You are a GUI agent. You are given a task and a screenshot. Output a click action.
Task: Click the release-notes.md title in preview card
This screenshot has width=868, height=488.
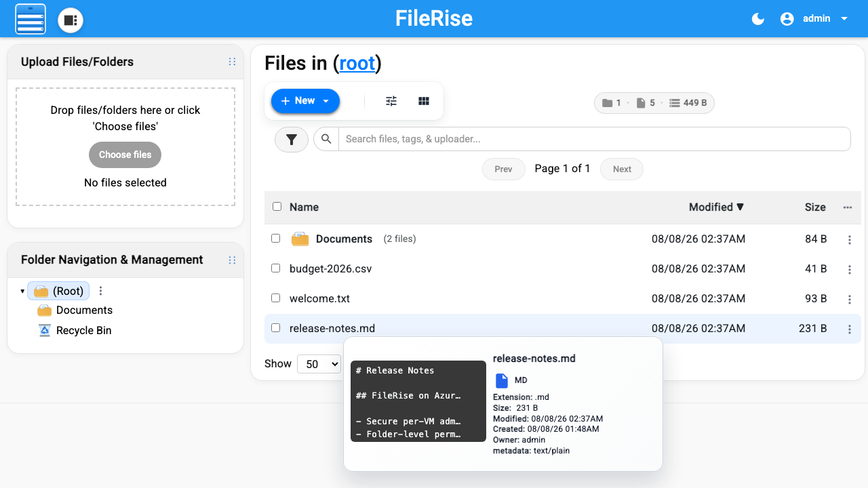point(534,359)
